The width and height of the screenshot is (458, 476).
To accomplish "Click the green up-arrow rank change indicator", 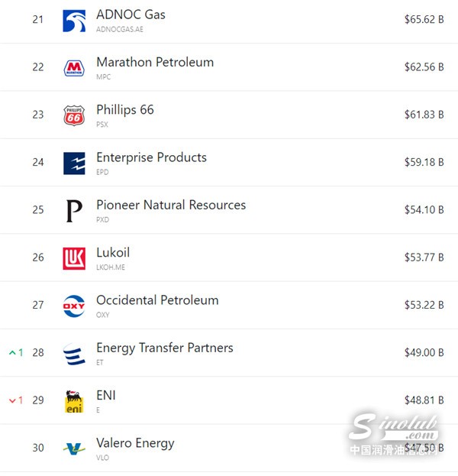I will coord(16,352).
